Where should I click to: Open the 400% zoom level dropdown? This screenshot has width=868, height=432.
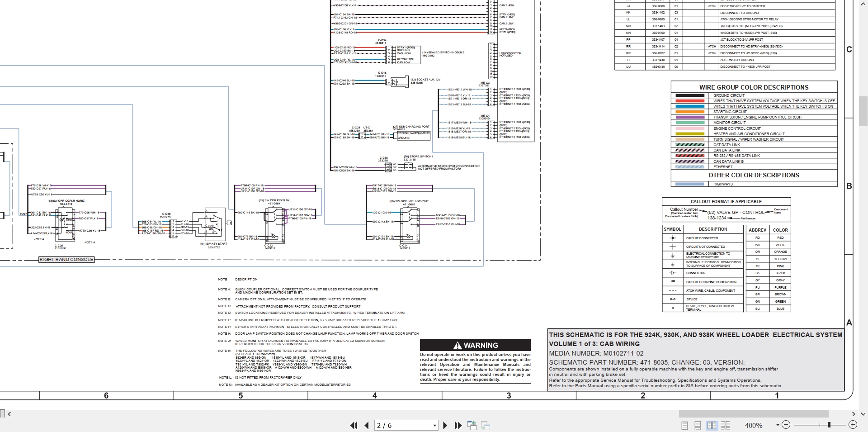click(778, 425)
